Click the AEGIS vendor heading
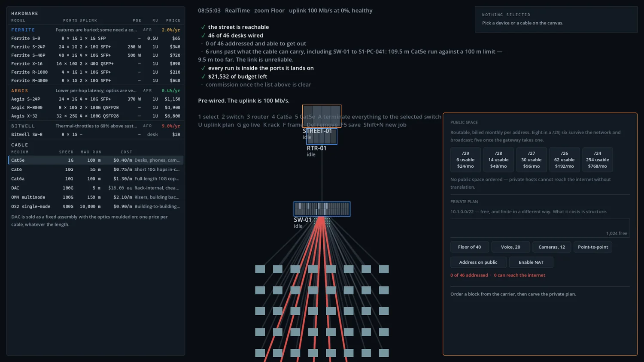644x362 pixels. click(x=20, y=90)
